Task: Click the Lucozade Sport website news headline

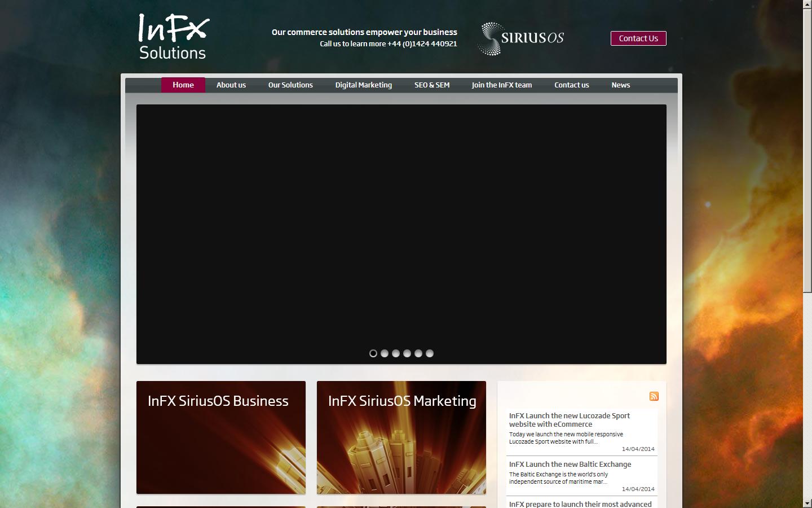Action: coord(570,420)
